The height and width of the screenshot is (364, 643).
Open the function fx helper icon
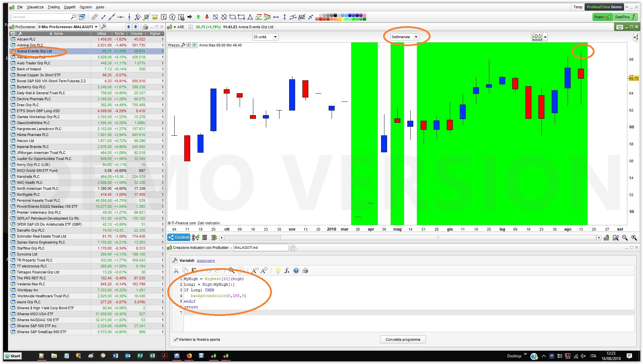click(x=287, y=271)
